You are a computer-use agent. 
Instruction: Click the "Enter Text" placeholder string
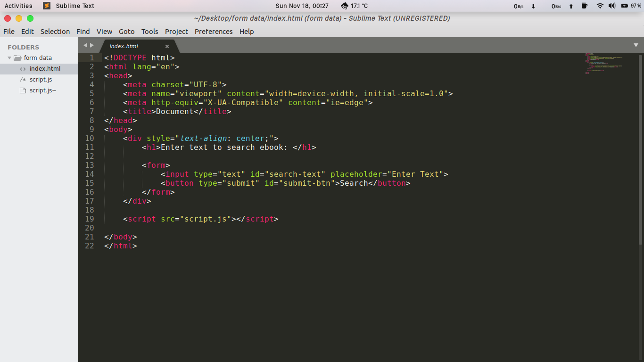pyautogui.click(x=415, y=174)
